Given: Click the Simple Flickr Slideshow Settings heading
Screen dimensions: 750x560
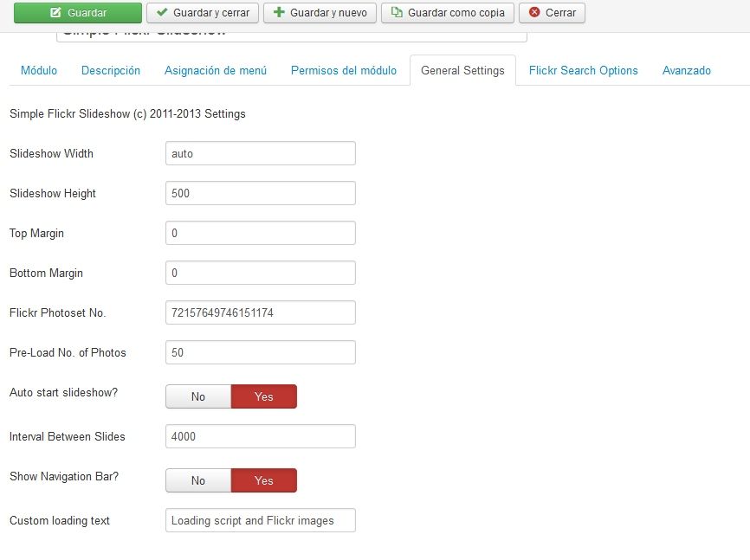Looking at the screenshot, I should [x=127, y=113].
